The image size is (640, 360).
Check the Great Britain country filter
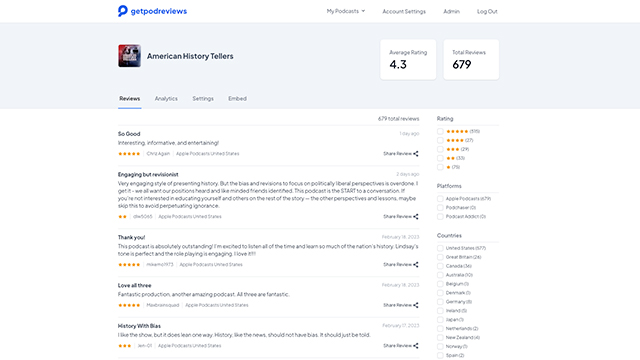click(440, 257)
